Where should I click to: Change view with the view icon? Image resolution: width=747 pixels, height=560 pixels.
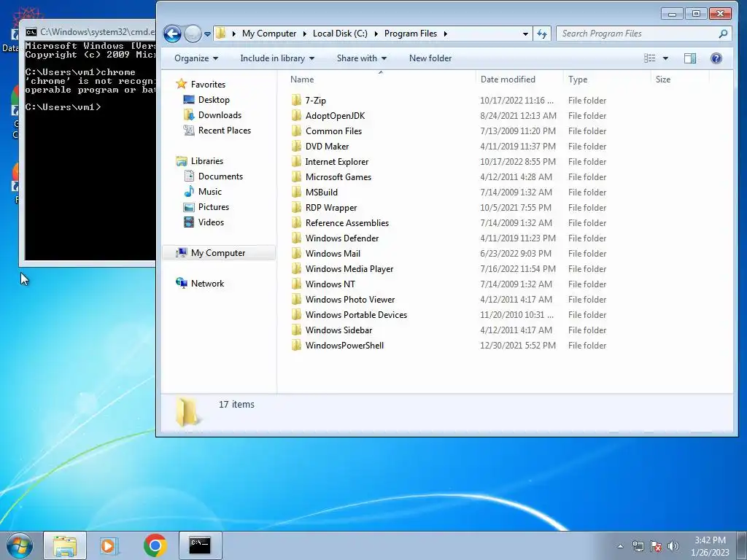click(649, 58)
